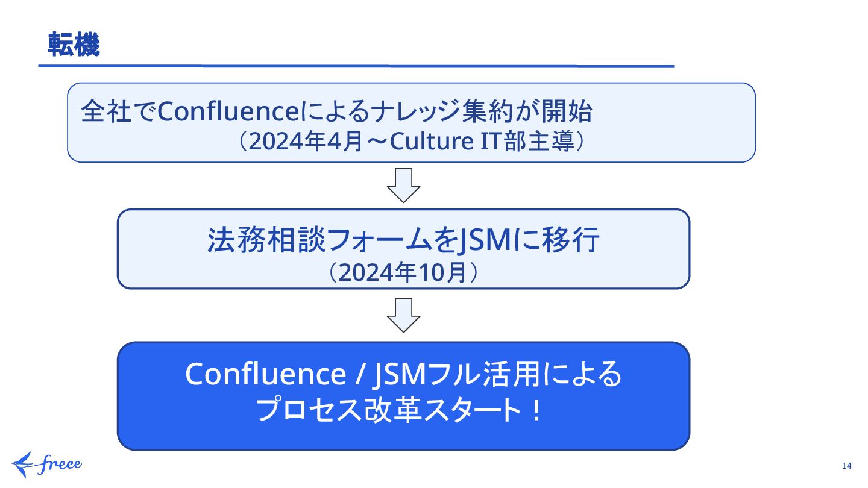Click slide page number 14

(x=846, y=466)
